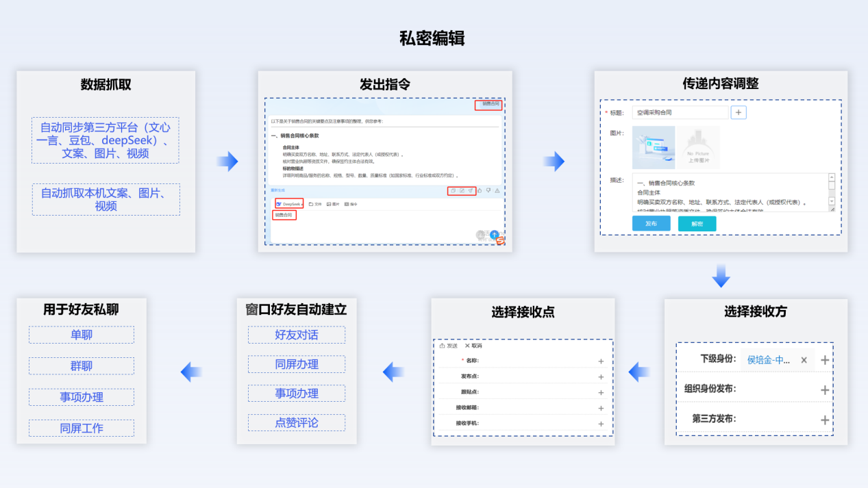Click the copy icon below the AI response
The width and height of the screenshot is (868, 488).
coord(453,190)
